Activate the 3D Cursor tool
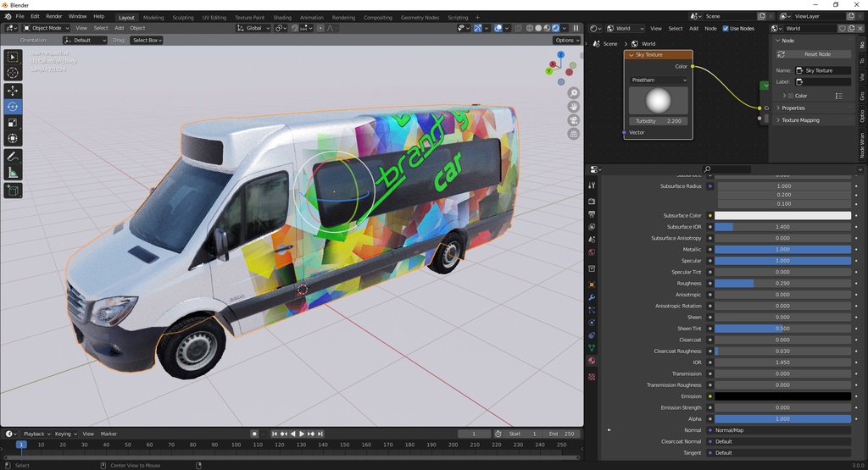Screen dimensions: 868x470 click(x=13, y=73)
